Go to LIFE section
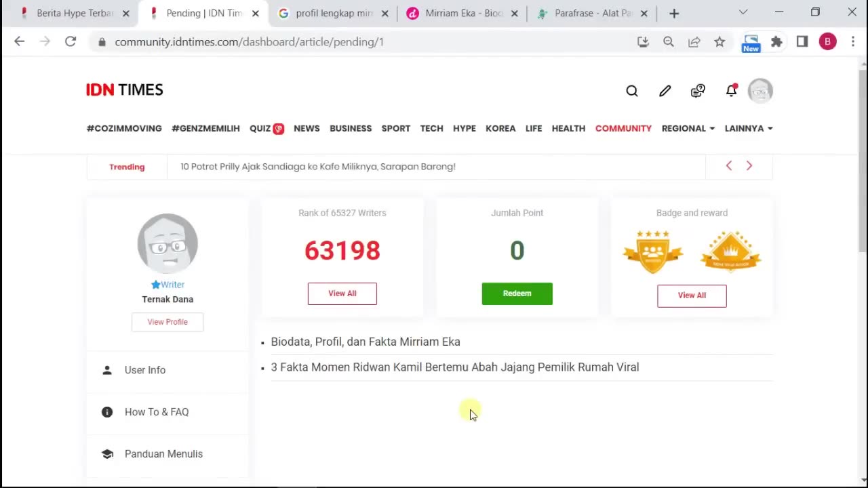This screenshot has width=868, height=488. (x=534, y=129)
